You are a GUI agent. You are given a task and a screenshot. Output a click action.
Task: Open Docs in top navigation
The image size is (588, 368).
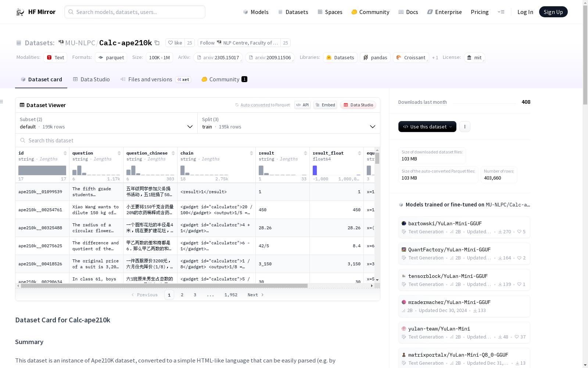click(x=408, y=12)
